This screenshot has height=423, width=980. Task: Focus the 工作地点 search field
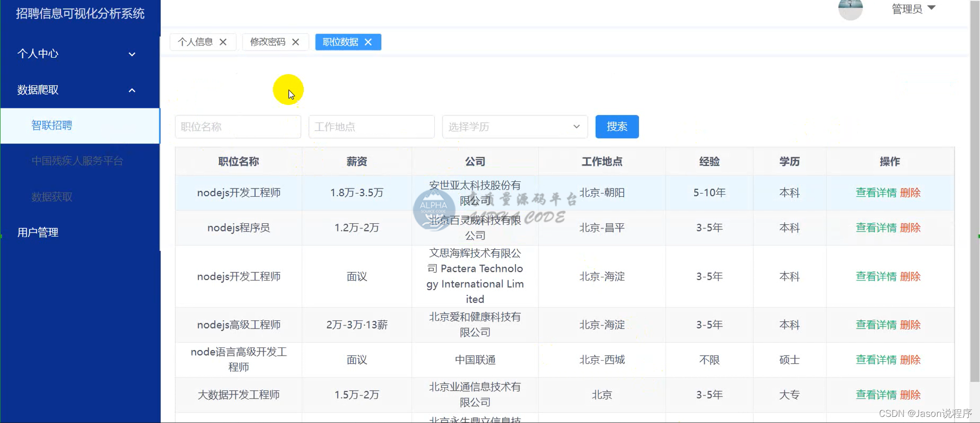pyautogui.click(x=372, y=127)
